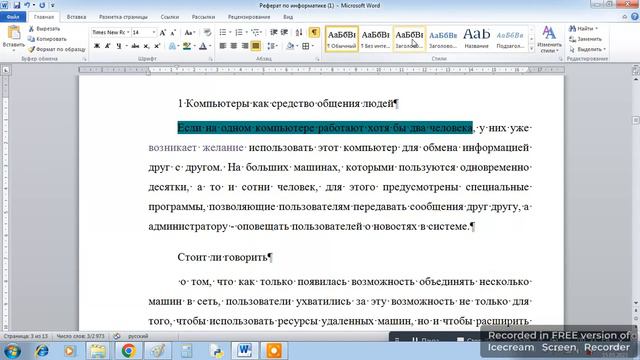The image size is (640, 360).
Task: Expand font color dropdown arrow
Action: point(210,46)
